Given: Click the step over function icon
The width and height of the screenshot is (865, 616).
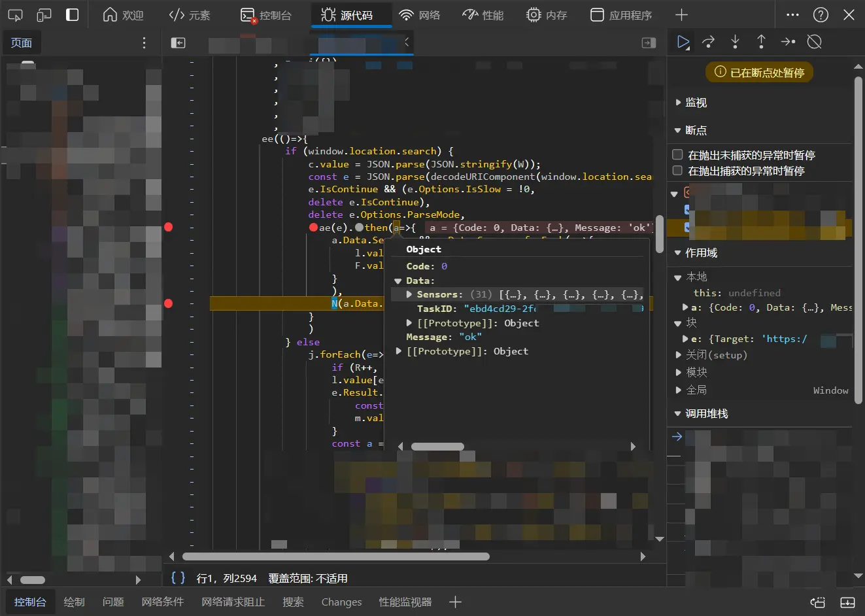Looking at the screenshot, I should coord(709,42).
